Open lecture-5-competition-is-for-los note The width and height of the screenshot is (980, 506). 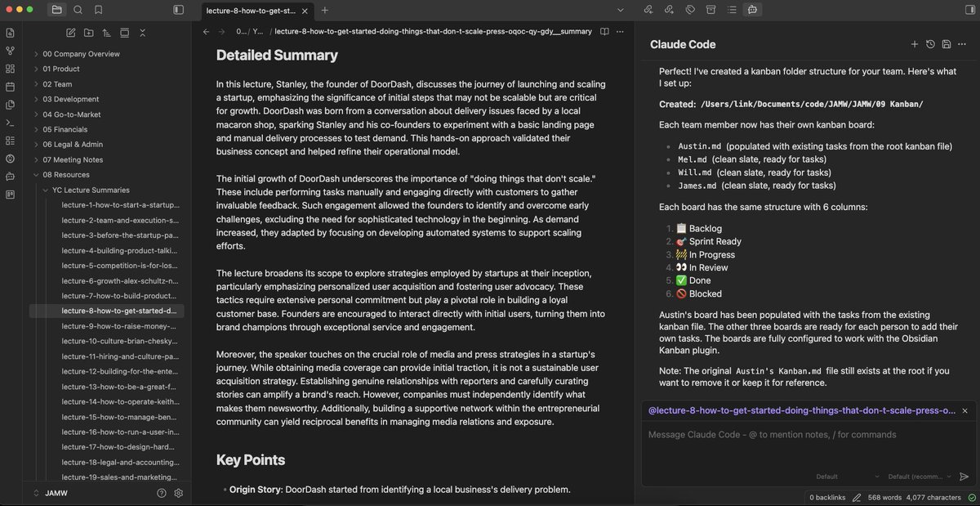click(x=120, y=266)
